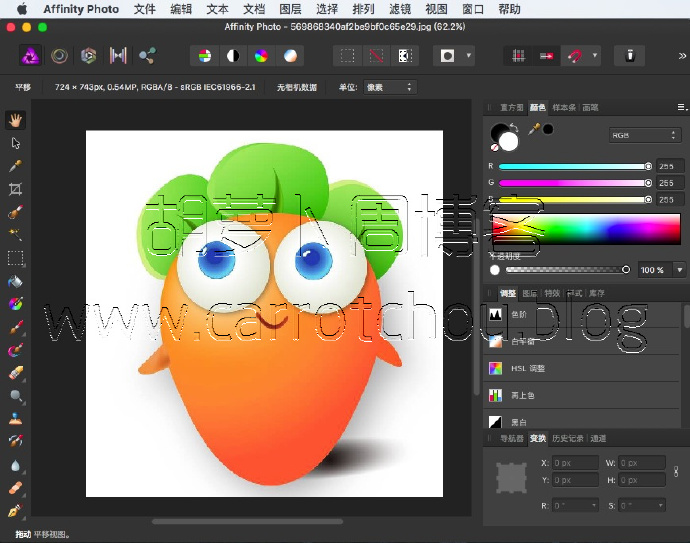The image size is (690, 543).
Task: Select the View (hand) tool
Action: (15, 120)
